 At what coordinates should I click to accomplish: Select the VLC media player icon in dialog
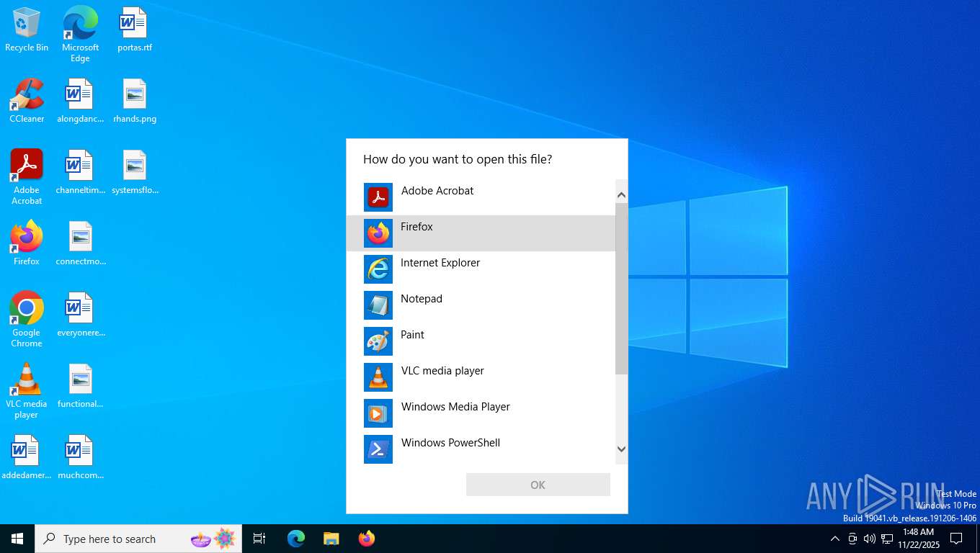[378, 377]
